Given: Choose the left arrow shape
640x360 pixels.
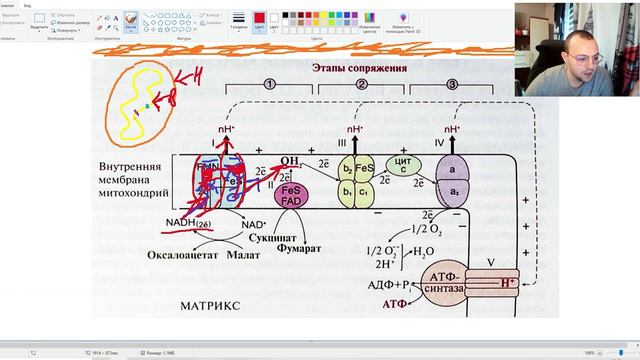Looking at the screenshot, I should 181,22.
